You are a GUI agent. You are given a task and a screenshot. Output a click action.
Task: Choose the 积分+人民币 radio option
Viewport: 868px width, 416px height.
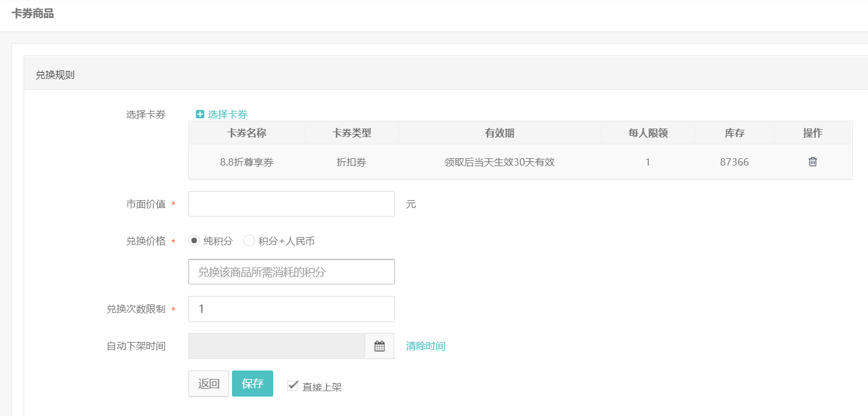(x=249, y=241)
